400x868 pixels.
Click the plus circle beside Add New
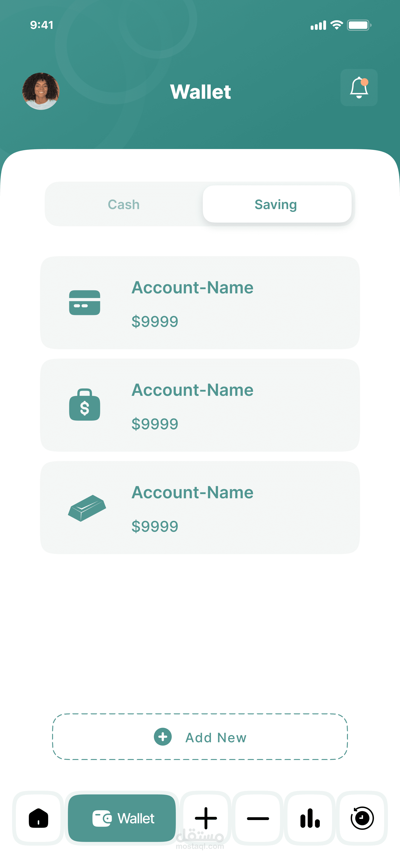(x=163, y=737)
